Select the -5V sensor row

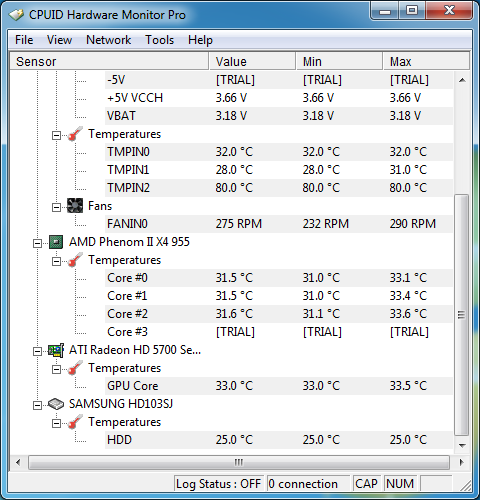click(279, 80)
